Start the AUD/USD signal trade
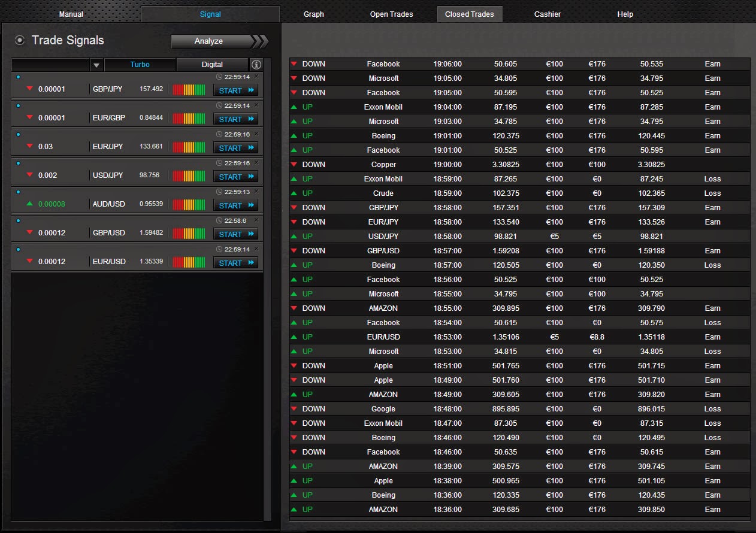The height and width of the screenshot is (533, 756). pyautogui.click(x=236, y=205)
